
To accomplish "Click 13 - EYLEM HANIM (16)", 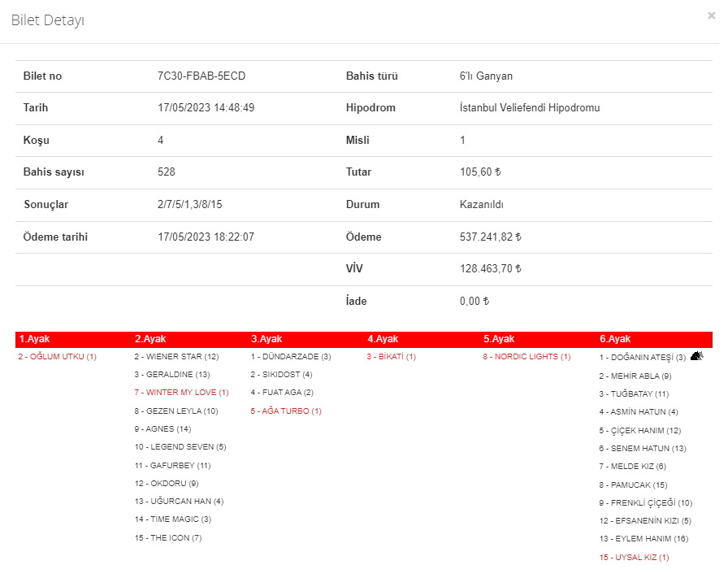I will coord(644,539).
